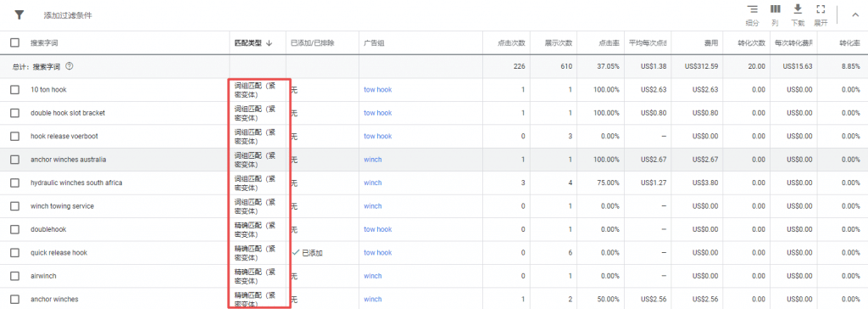Open the columns (列) icon

coord(776,9)
